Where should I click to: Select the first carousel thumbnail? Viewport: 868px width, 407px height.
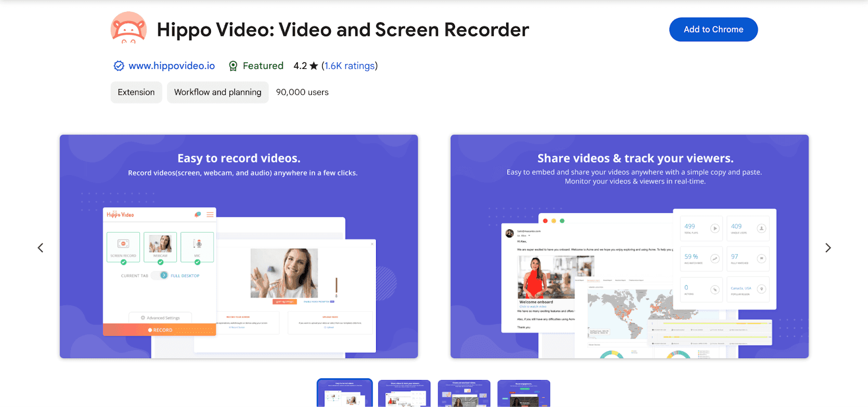pyautogui.click(x=344, y=393)
